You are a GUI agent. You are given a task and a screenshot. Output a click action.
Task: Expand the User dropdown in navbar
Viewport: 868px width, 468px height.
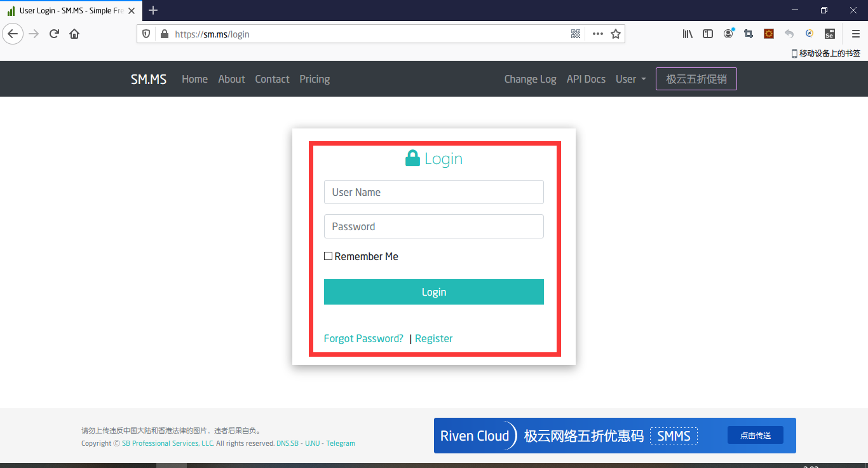click(630, 79)
